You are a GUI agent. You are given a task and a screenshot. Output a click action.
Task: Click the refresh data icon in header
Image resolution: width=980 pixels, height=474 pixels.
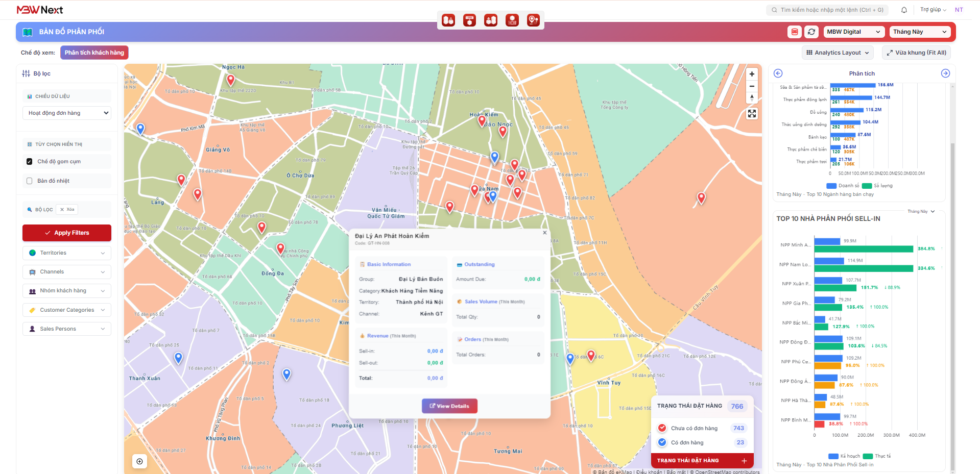click(x=811, y=32)
